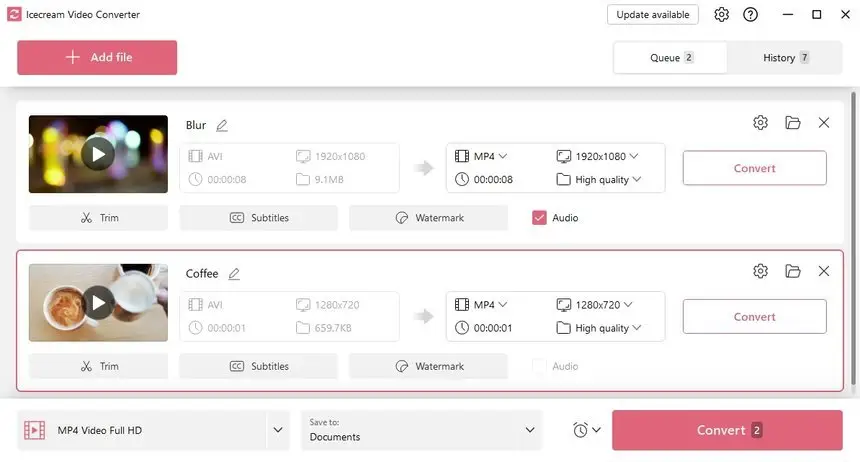This screenshot has height=462, width=860.
Task: Open output folder icon for Coffee video
Action: (793, 271)
